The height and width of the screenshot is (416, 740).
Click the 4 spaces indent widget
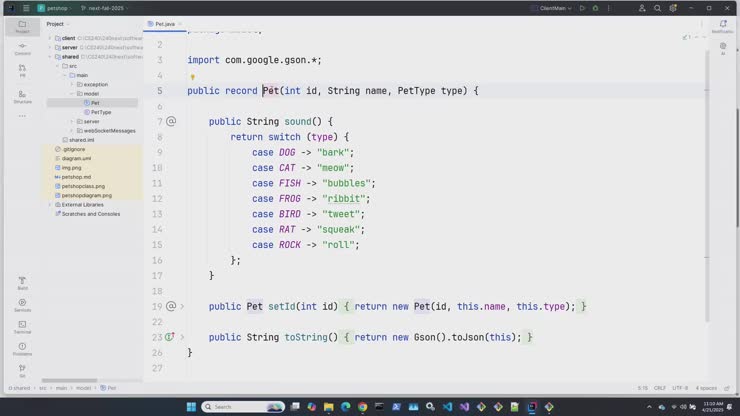click(x=706, y=388)
